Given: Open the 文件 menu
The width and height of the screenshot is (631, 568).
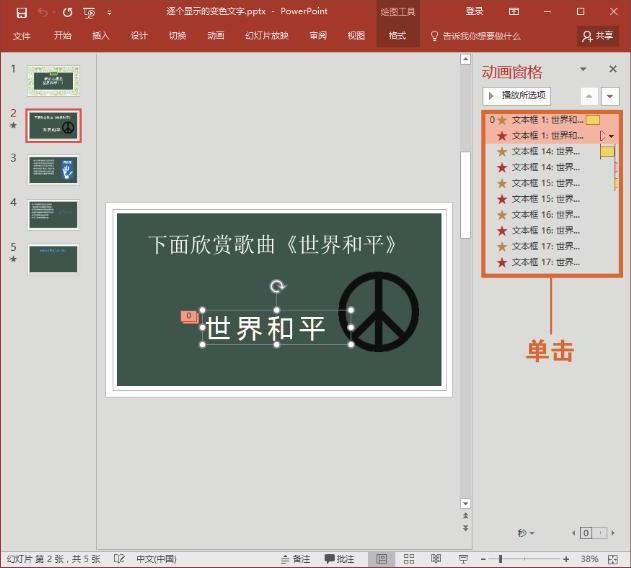Looking at the screenshot, I should [21, 36].
